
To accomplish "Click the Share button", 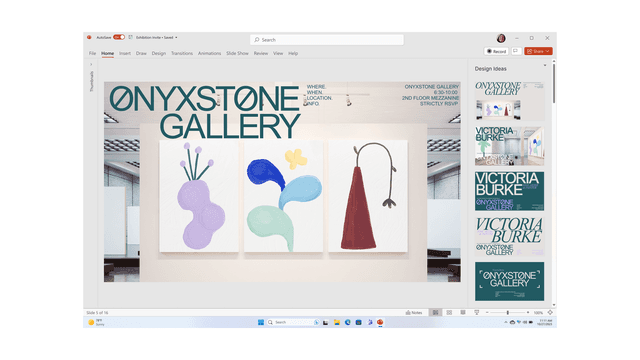I will point(538,51).
